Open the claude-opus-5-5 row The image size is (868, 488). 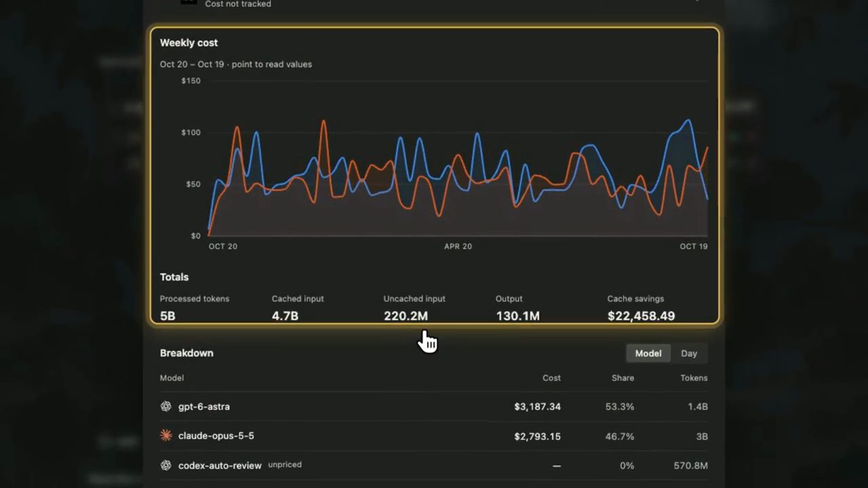coord(434,436)
